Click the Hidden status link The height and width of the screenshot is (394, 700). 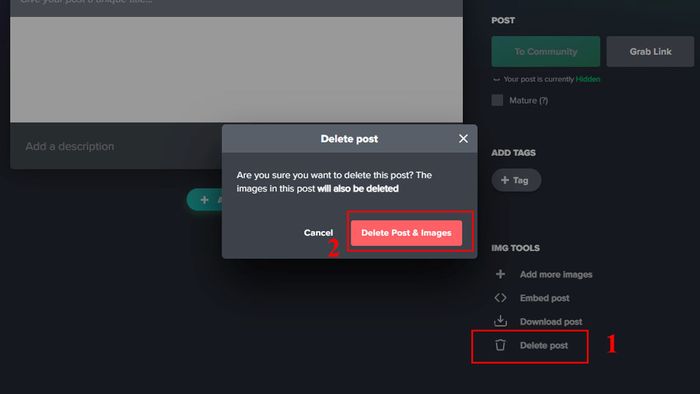click(x=588, y=79)
